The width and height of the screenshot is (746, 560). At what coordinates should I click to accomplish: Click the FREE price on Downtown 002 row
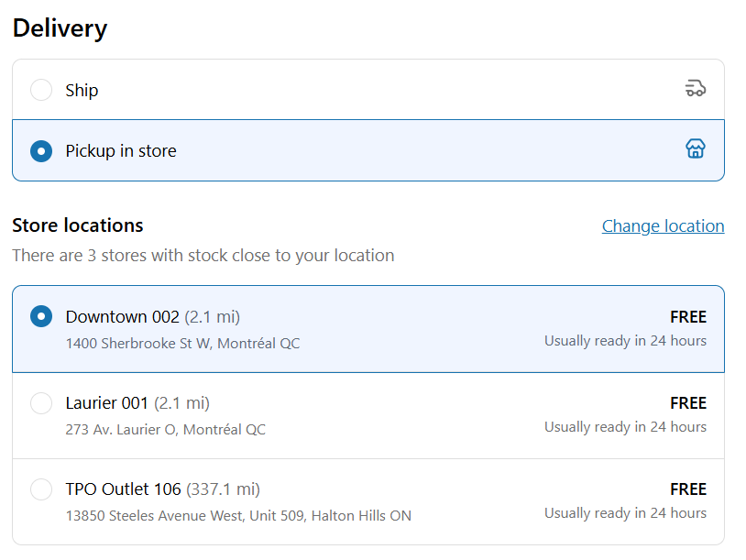[x=688, y=317]
